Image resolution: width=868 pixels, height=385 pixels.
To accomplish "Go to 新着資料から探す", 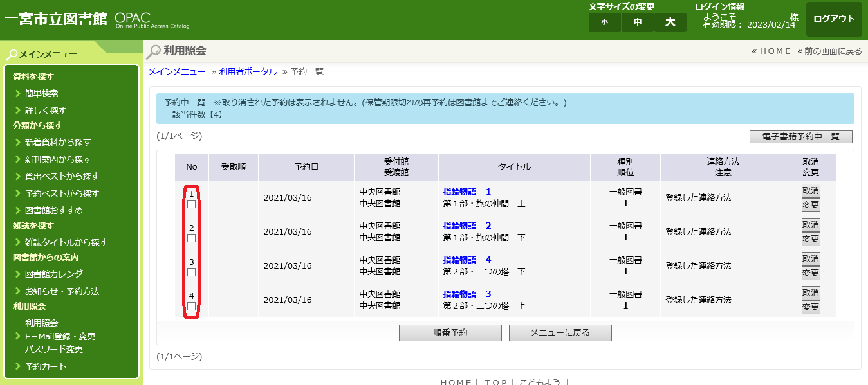I will pyautogui.click(x=58, y=142).
